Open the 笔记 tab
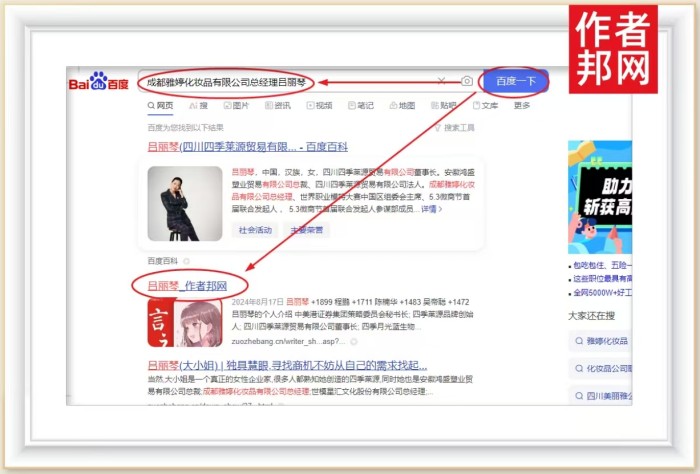 [361, 105]
